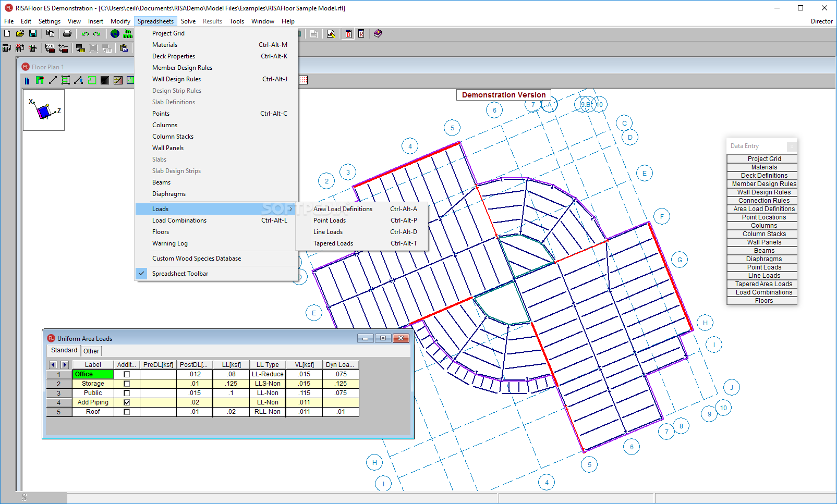Screen dimensions: 837x504
Task: Click the repeat row icon with red arrow
Action: click(x=33, y=48)
